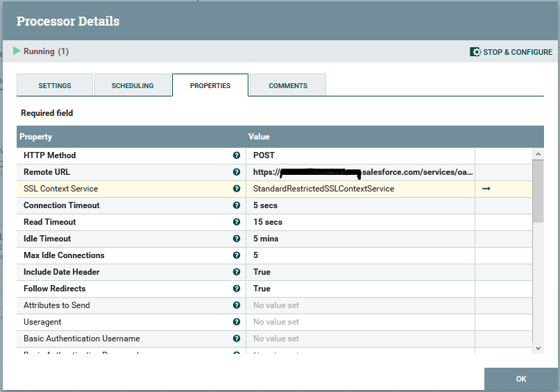Image resolution: width=560 pixels, height=392 pixels.
Task: Click help icon next to Connection Timeout
Action: [x=237, y=205]
